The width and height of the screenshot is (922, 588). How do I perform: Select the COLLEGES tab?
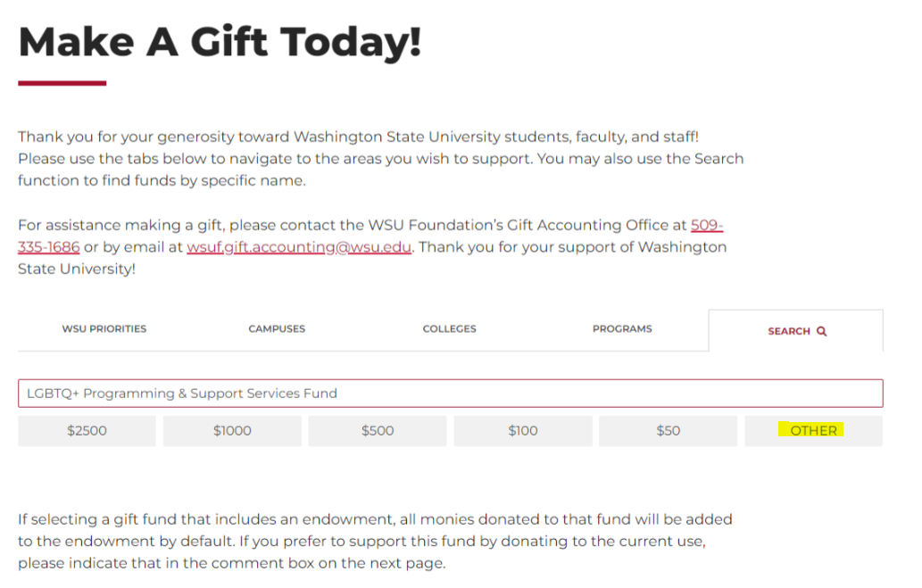pos(449,328)
